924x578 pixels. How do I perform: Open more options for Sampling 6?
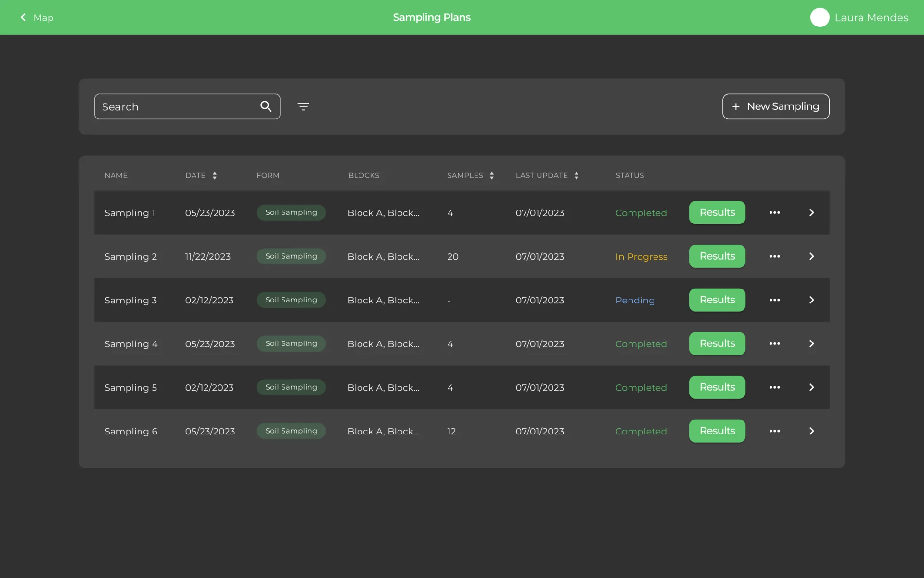(774, 431)
